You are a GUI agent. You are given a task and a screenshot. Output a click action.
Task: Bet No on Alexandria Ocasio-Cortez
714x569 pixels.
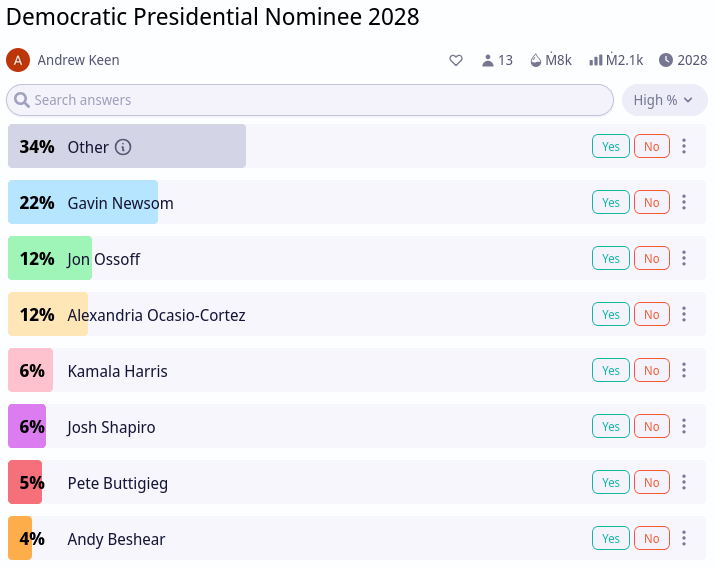tap(652, 314)
